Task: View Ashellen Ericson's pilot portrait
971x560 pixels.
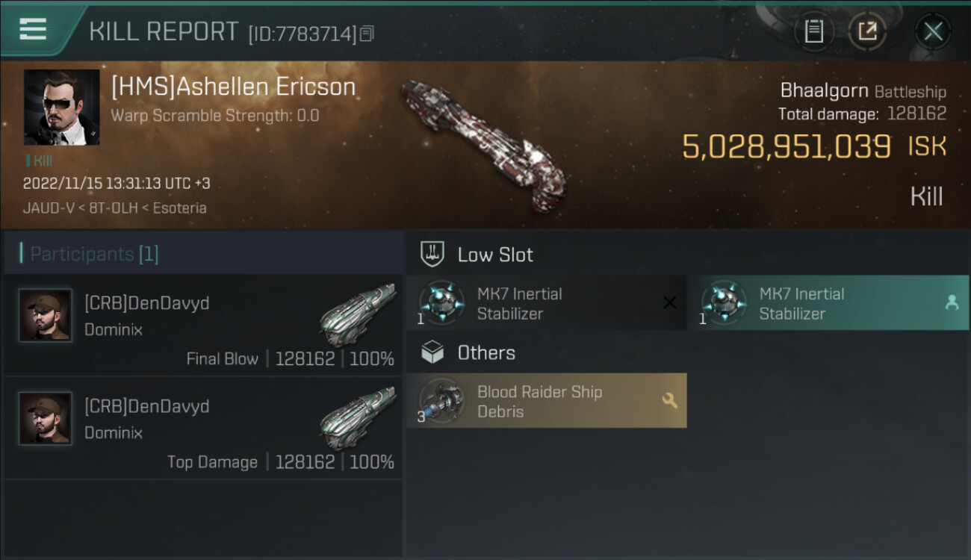Action: coord(61,108)
